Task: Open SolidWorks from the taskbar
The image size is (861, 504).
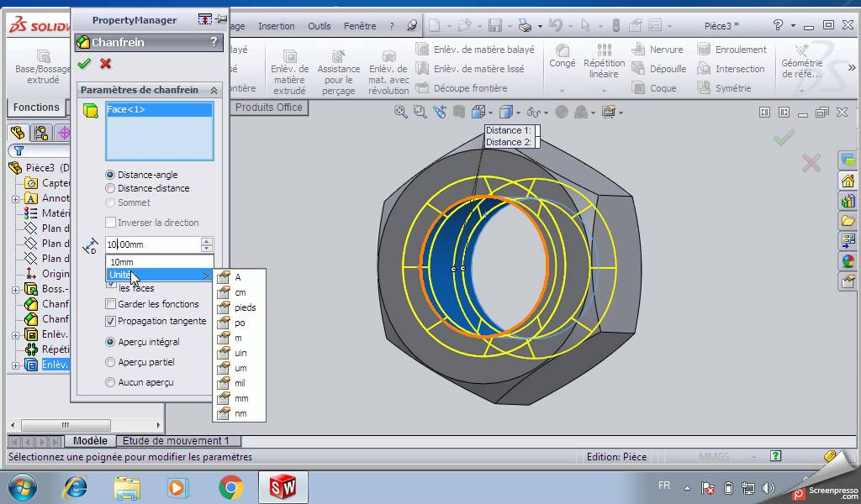Action: tap(283, 486)
